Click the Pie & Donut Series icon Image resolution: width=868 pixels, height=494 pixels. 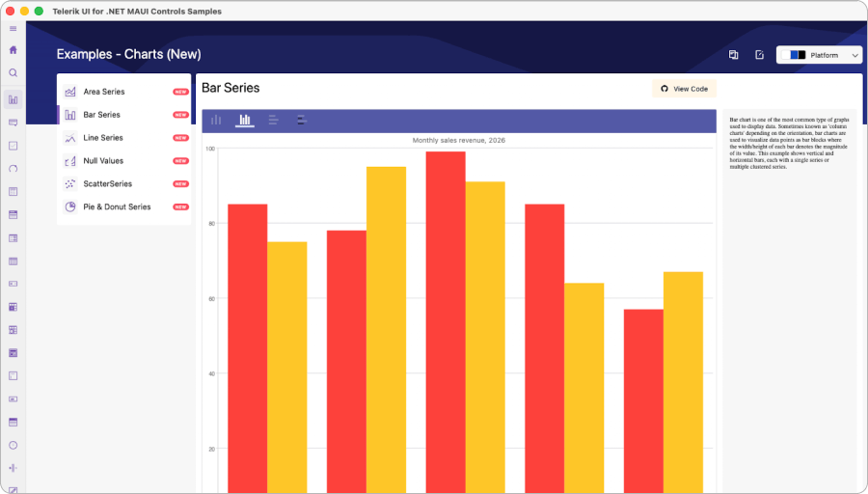(x=70, y=207)
